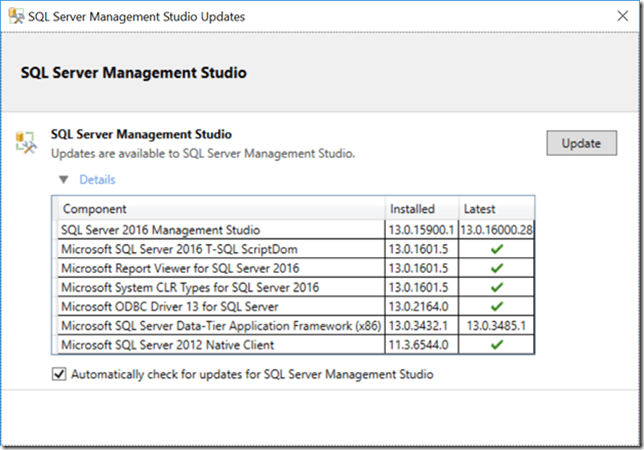Click latest version 13.0.16000.28

pyautogui.click(x=496, y=230)
